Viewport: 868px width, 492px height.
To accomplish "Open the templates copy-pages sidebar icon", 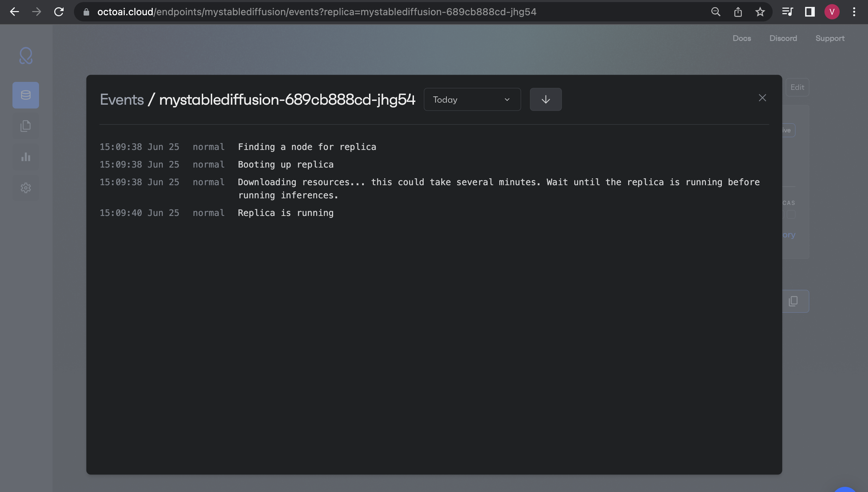I will pos(26,126).
